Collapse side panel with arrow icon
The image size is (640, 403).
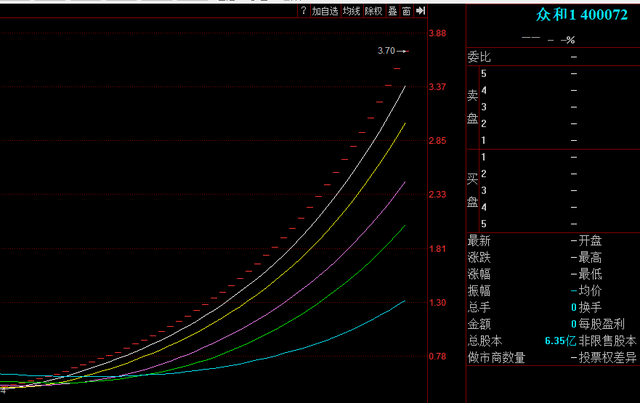pos(421,12)
